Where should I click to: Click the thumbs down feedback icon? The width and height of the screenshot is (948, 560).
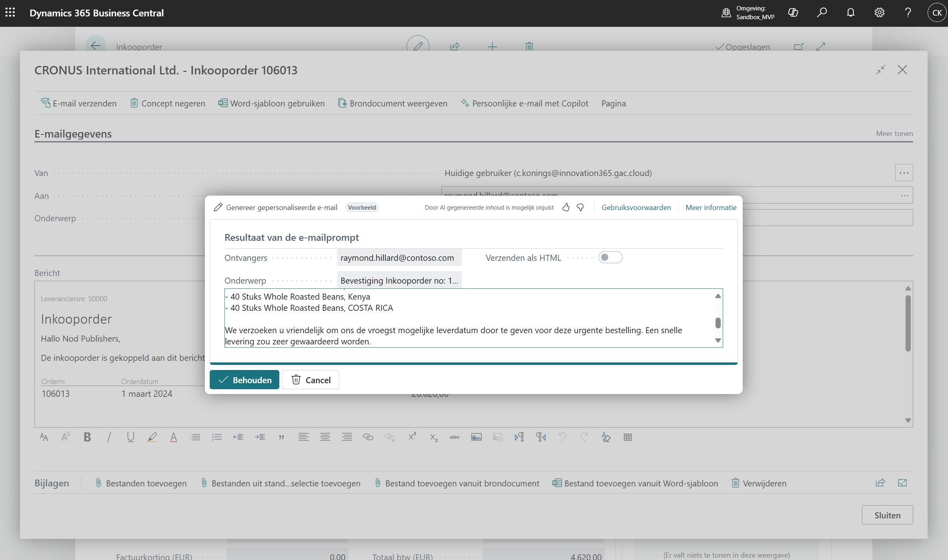point(580,207)
